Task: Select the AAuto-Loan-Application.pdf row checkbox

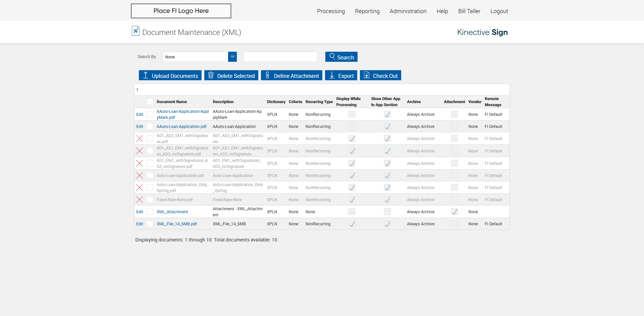Action: (x=150, y=127)
